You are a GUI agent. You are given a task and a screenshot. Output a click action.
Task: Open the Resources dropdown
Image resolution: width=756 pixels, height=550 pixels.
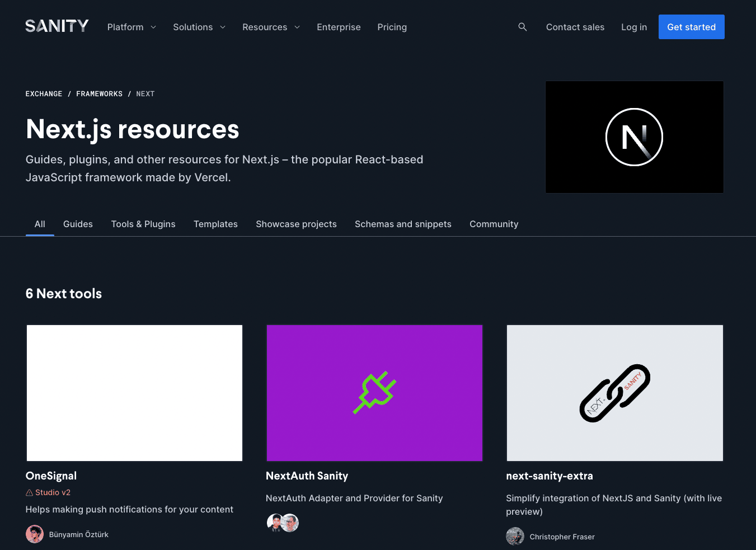(271, 27)
